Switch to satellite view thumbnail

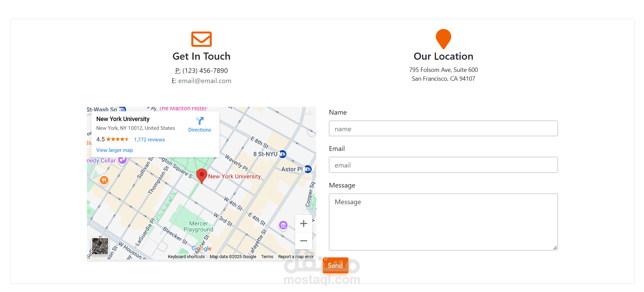click(100, 246)
